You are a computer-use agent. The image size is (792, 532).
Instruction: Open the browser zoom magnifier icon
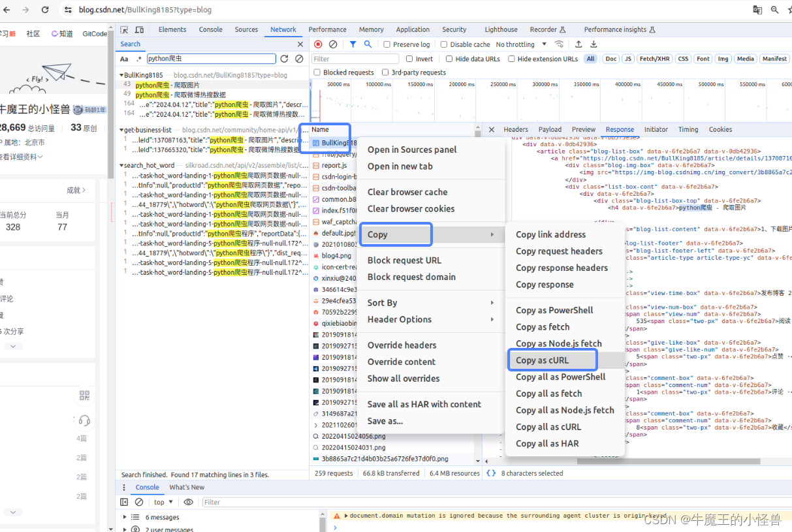774,10
